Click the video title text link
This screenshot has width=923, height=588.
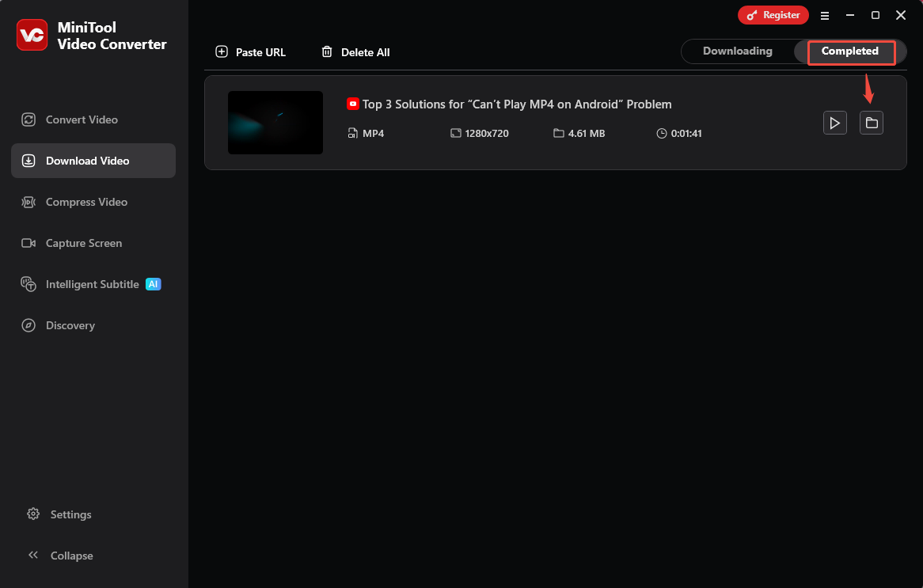pos(515,104)
